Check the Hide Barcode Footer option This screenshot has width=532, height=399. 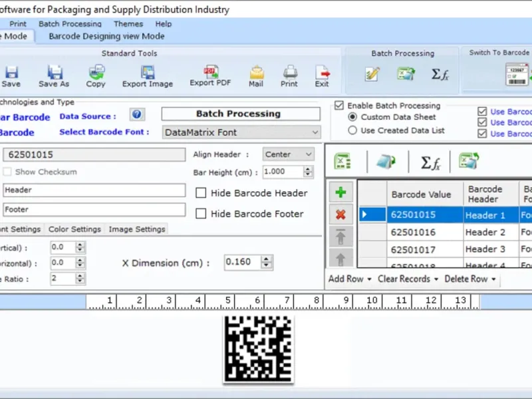point(201,214)
